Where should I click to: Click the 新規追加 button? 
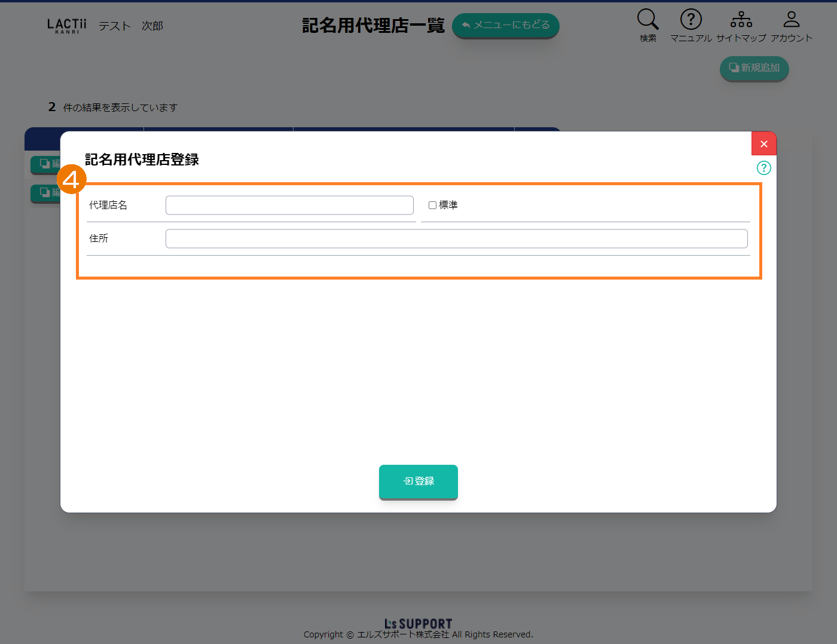[x=754, y=68]
